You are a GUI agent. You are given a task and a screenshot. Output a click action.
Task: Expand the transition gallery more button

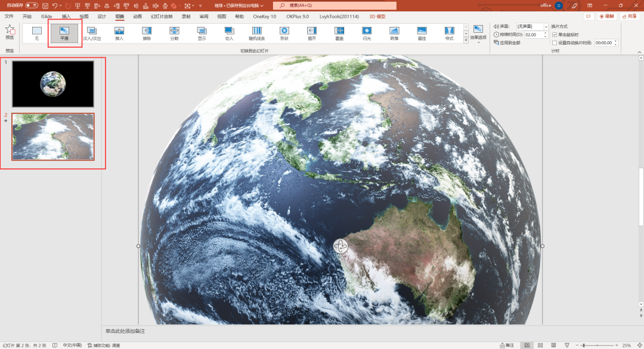click(466, 41)
